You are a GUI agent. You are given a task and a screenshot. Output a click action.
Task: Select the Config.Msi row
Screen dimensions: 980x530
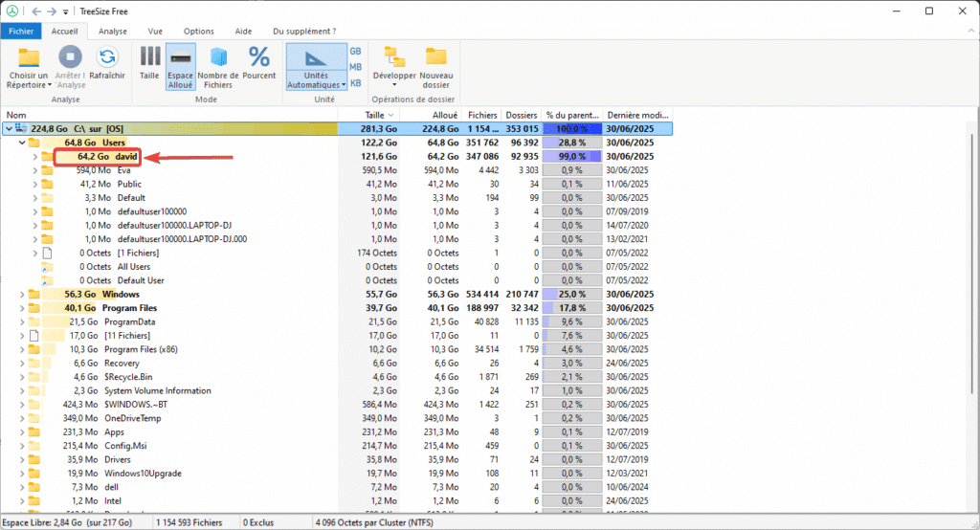pos(336,446)
